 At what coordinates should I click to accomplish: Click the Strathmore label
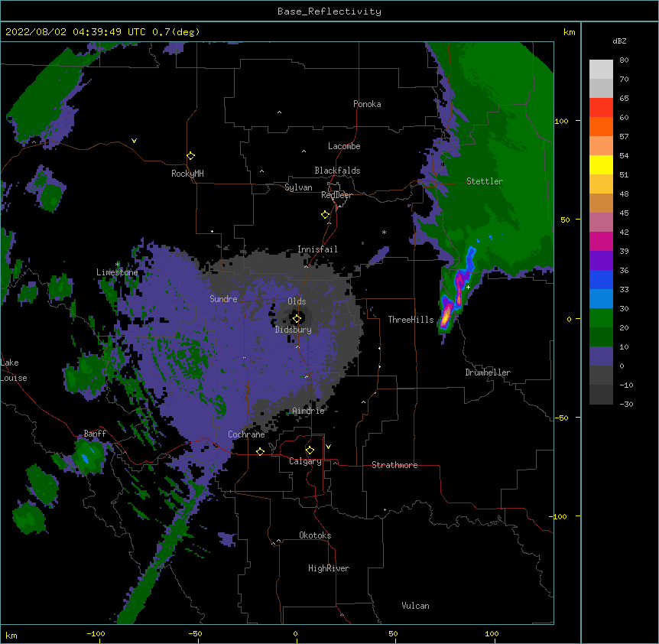pos(394,465)
